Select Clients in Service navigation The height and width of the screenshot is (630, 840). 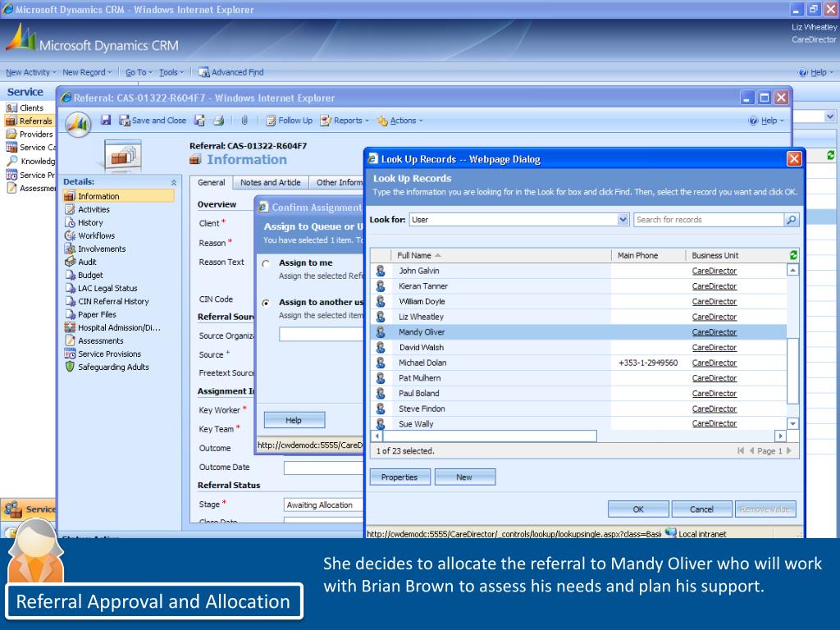30,107
